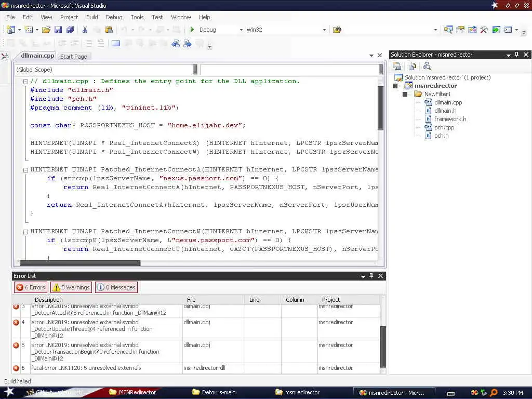
Task: Click the editor vertical scrollbar thumb
Action: 380,108
